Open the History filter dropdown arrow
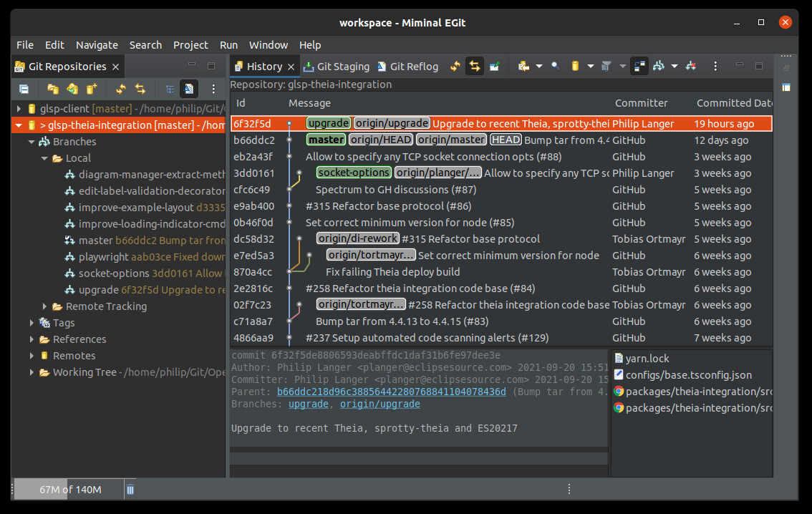This screenshot has height=514, width=812. 622,67
